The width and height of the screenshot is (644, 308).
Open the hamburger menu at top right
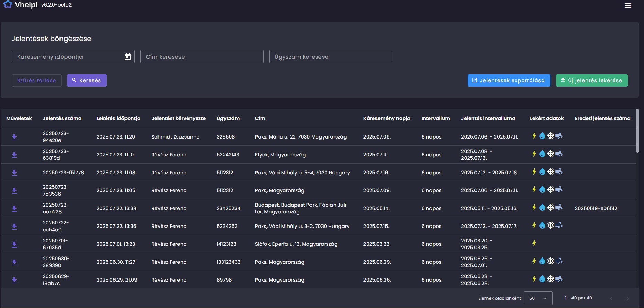(627, 5)
